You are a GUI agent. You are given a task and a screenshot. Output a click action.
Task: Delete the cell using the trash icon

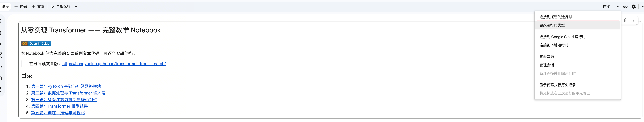pos(626,21)
